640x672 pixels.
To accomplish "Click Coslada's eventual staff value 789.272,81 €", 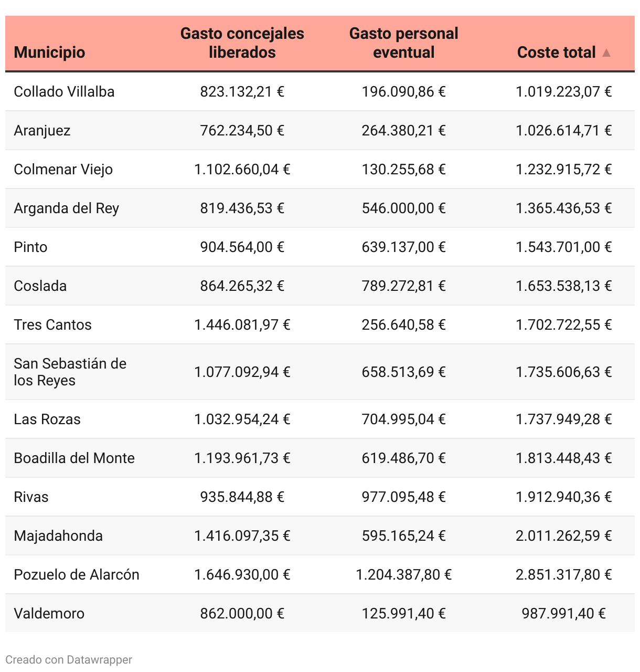I will [x=403, y=286].
